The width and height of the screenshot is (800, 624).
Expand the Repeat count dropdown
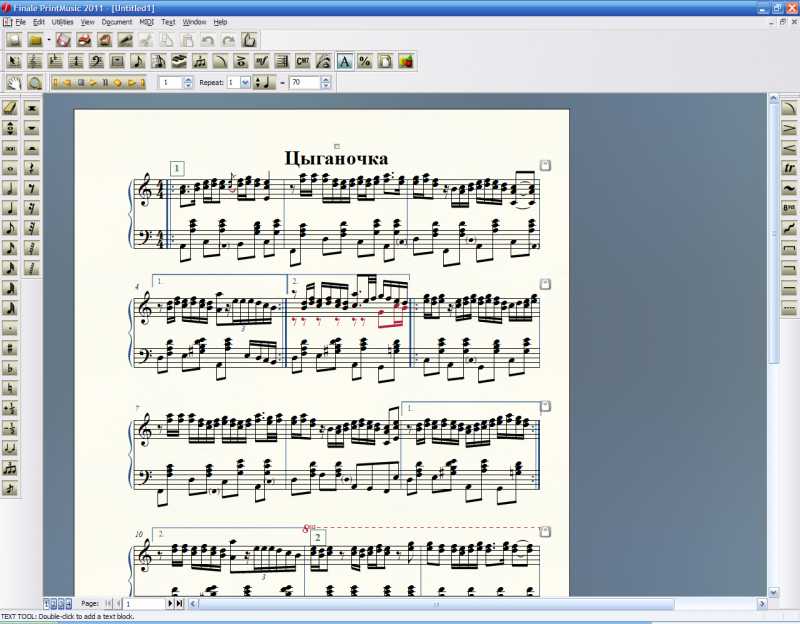pos(245,83)
